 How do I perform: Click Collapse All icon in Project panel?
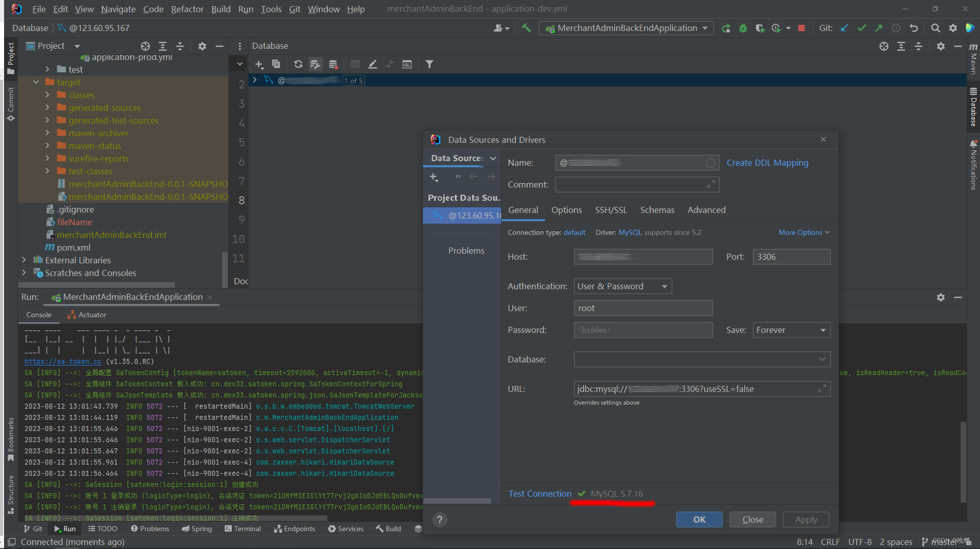coord(180,46)
